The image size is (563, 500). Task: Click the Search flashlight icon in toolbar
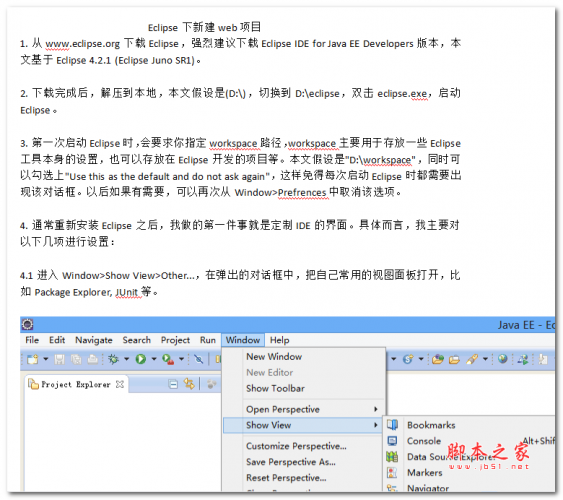point(472,359)
